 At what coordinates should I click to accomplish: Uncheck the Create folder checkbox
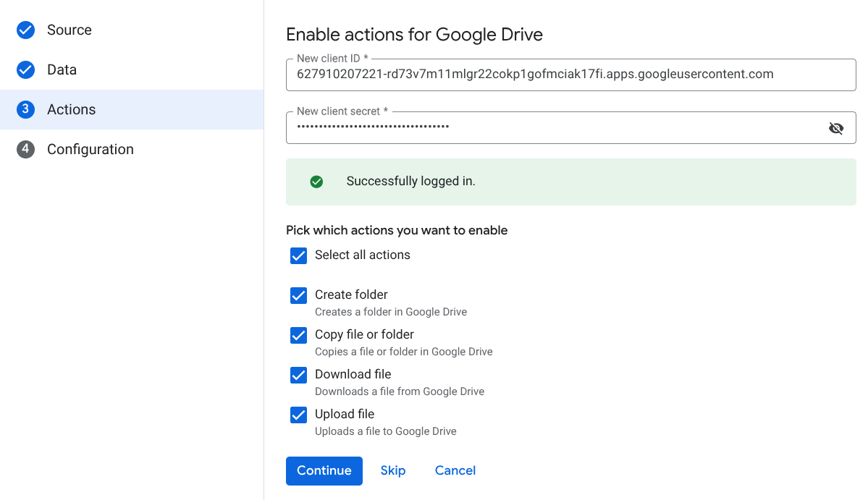[x=298, y=295]
